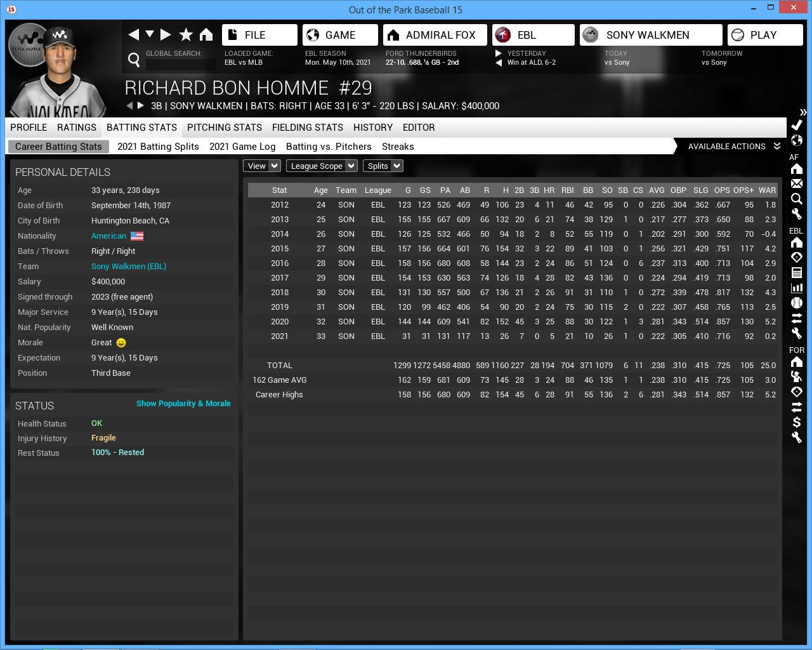
Task: Open the EDITOR tab
Action: click(419, 128)
